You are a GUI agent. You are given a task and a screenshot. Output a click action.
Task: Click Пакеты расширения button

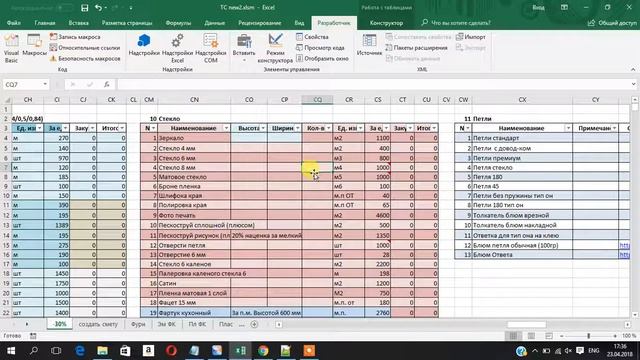416,48
